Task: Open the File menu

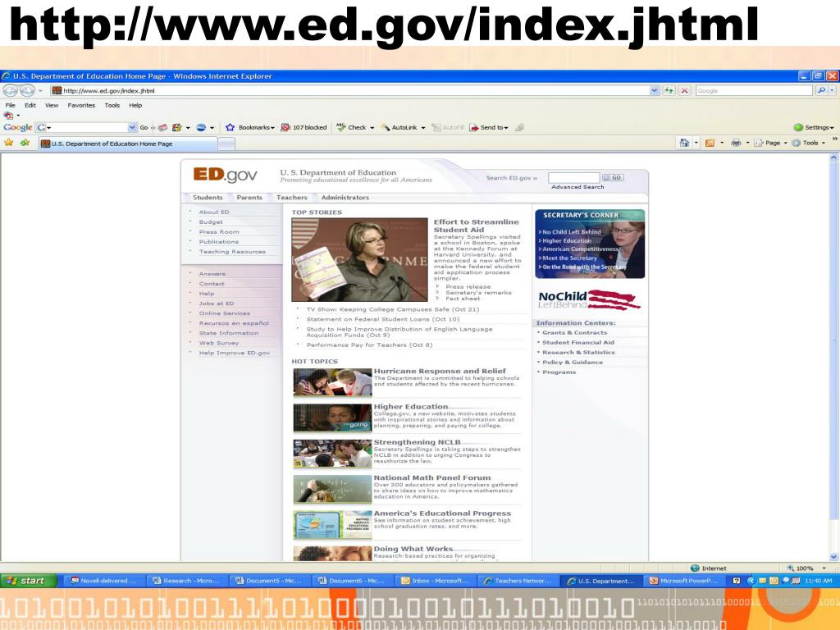Action: (10, 105)
